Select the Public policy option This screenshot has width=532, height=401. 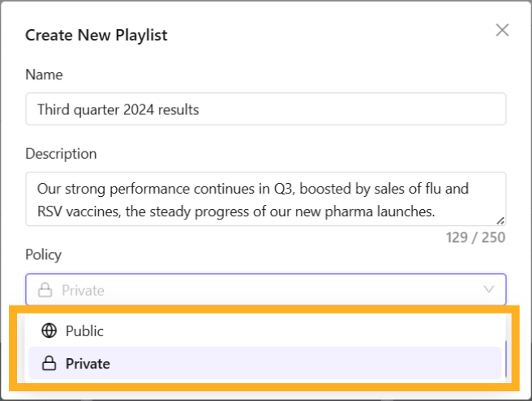pos(84,331)
